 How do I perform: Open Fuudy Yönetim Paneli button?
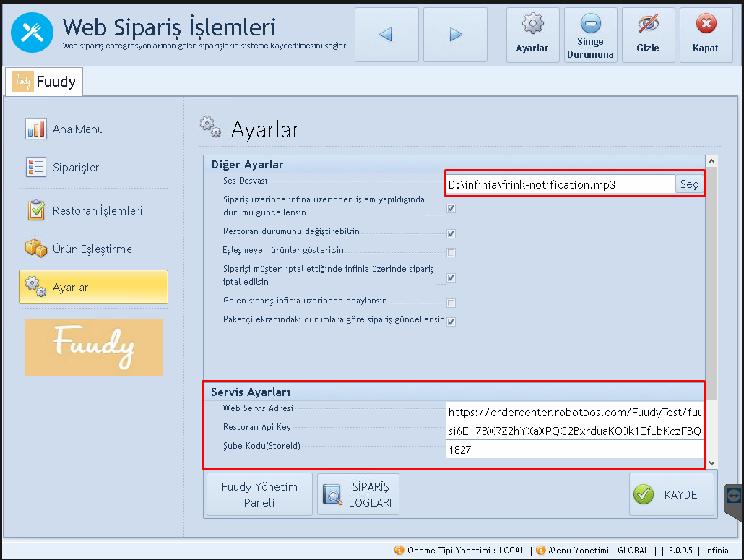(x=259, y=494)
